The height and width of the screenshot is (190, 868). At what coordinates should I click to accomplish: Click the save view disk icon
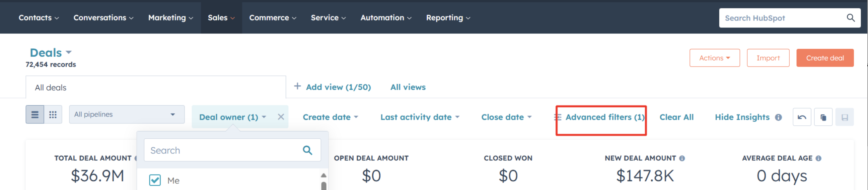click(844, 117)
